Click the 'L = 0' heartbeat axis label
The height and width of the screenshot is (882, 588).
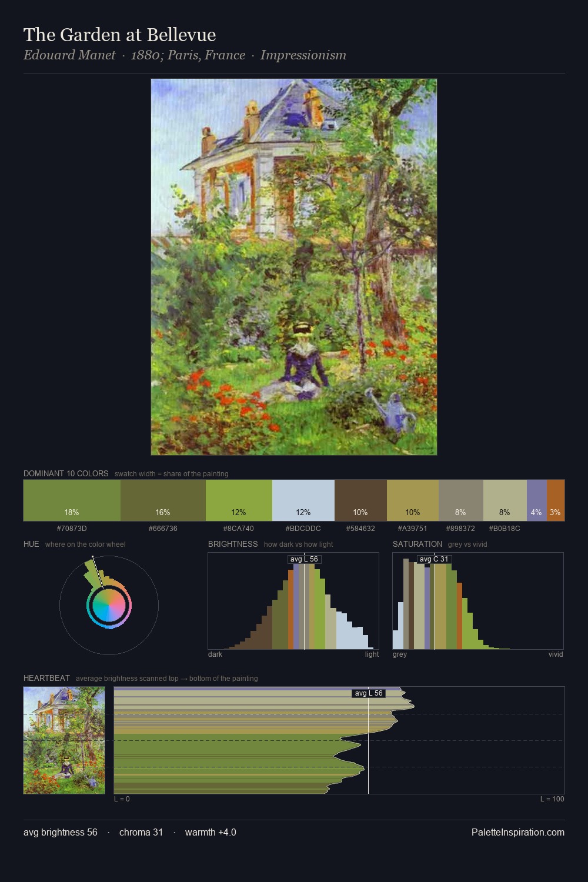pos(122,799)
